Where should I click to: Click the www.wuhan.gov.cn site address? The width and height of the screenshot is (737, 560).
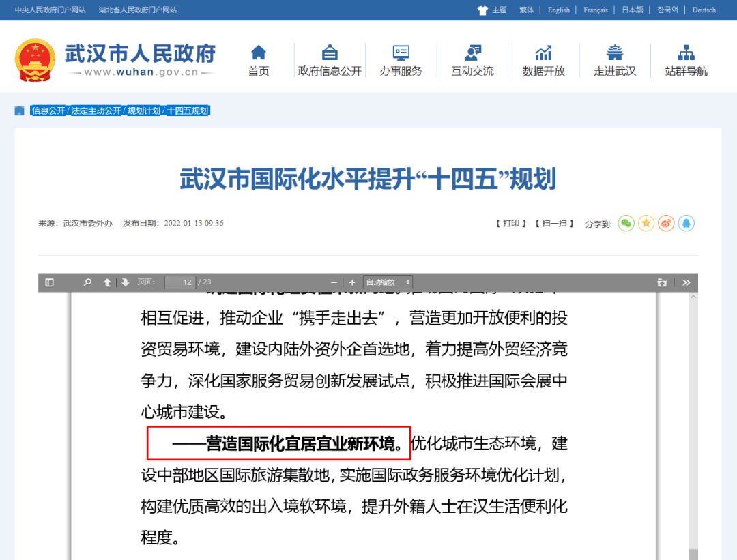click(141, 72)
